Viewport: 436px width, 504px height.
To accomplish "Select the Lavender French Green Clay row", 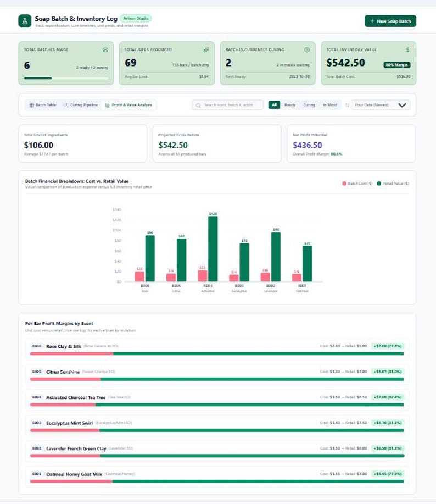I will [x=217, y=452].
